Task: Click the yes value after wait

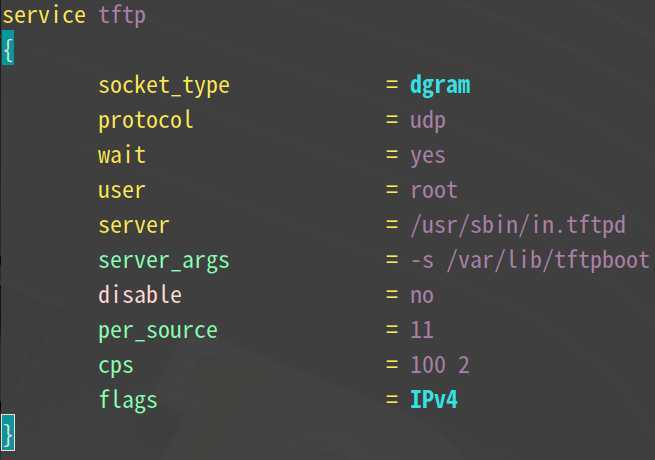Action: point(428,157)
